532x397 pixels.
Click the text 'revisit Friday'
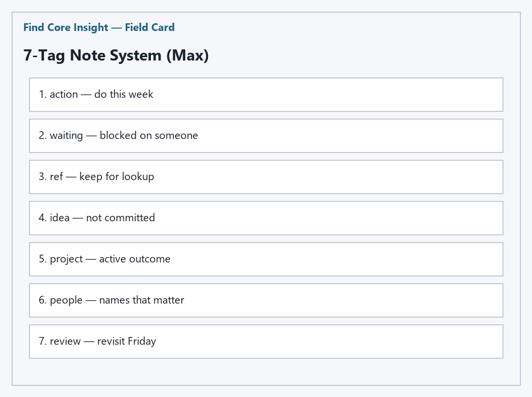(x=127, y=341)
